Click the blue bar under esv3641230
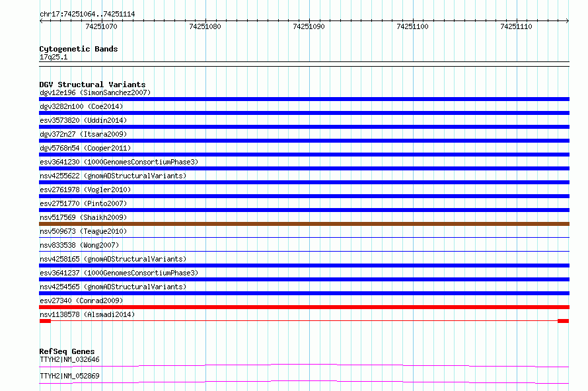 coord(304,168)
